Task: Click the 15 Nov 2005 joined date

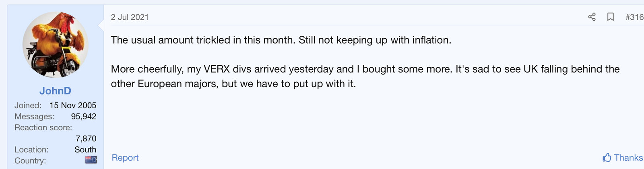Action: [73, 105]
